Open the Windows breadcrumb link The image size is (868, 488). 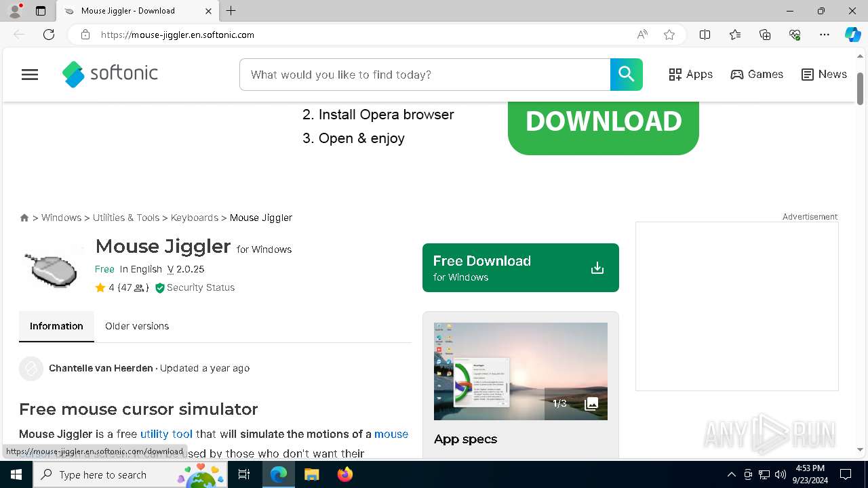[x=61, y=218]
